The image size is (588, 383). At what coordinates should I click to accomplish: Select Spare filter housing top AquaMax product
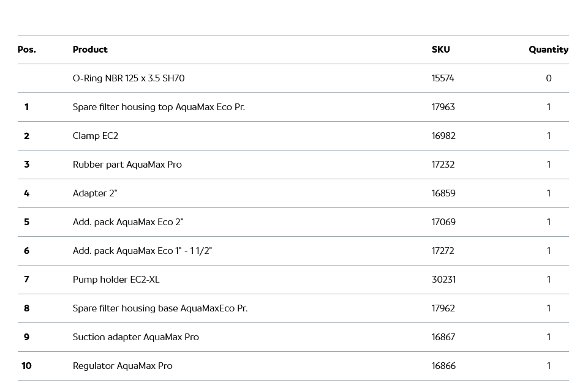(x=159, y=107)
